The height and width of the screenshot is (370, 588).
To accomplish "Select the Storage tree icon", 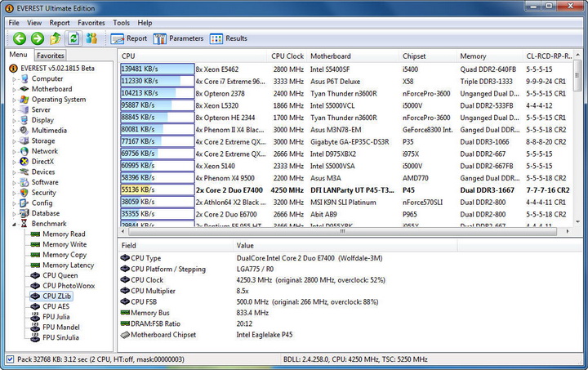I will 24,141.
